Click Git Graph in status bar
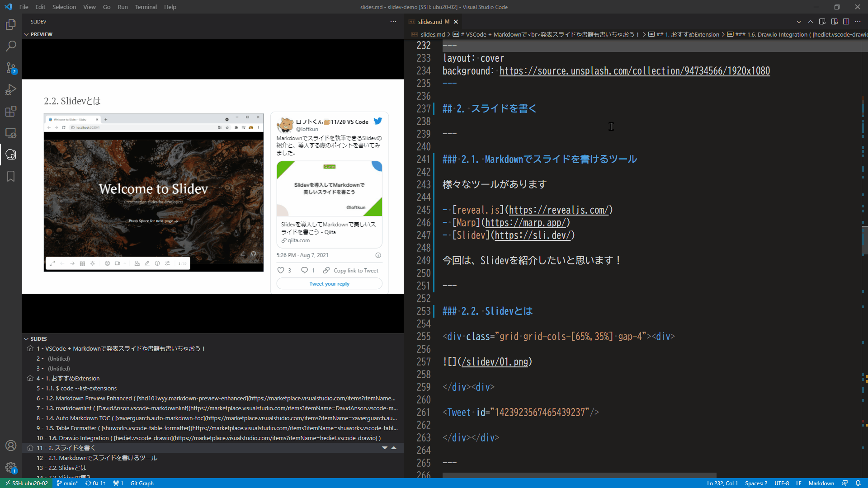This screenshot has width=868, height=488. click(142, 483)
